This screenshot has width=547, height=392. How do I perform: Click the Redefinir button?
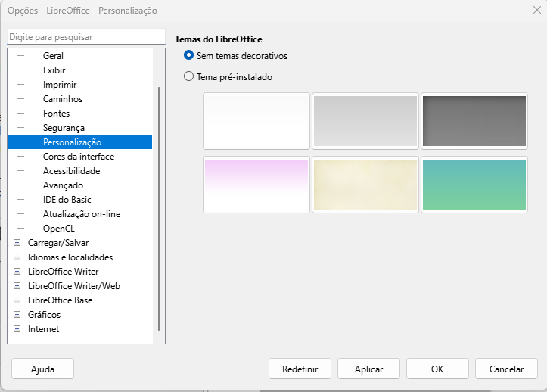tap(300, 369)
